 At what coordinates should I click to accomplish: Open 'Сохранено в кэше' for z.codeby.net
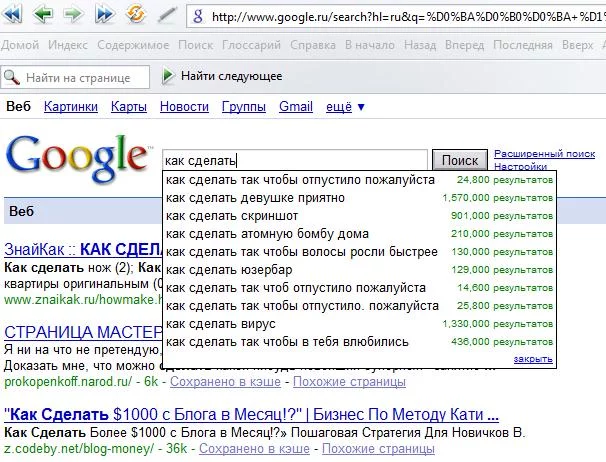(x=254, y=449)
